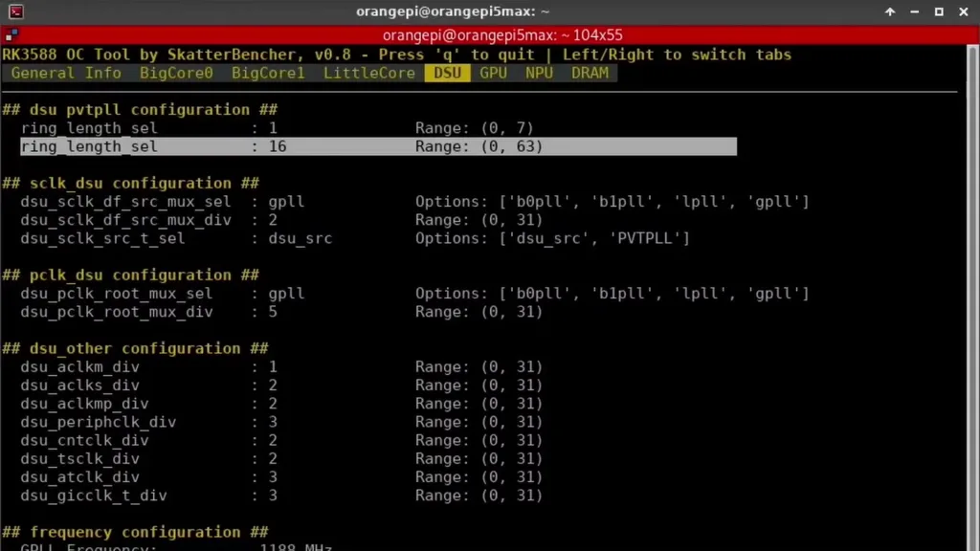Open the NPU tab

(539, 73)
